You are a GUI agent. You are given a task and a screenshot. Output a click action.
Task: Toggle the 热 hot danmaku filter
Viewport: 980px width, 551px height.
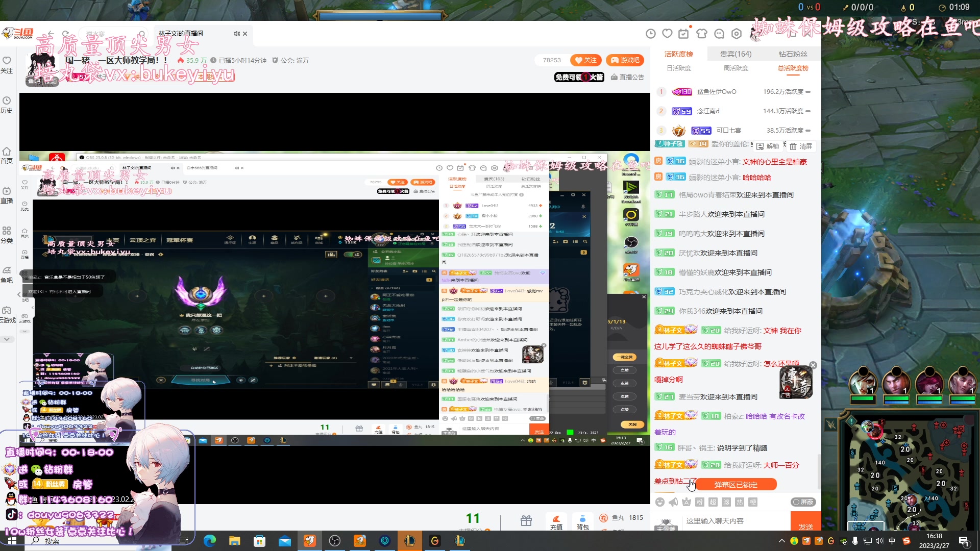click(740, 502)
